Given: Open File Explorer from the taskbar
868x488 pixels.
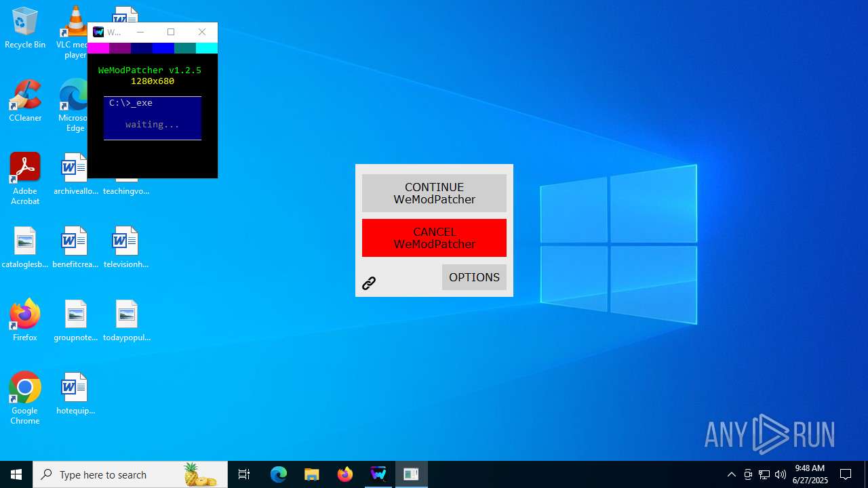Looking at the screenshot, I should point(311,474).
